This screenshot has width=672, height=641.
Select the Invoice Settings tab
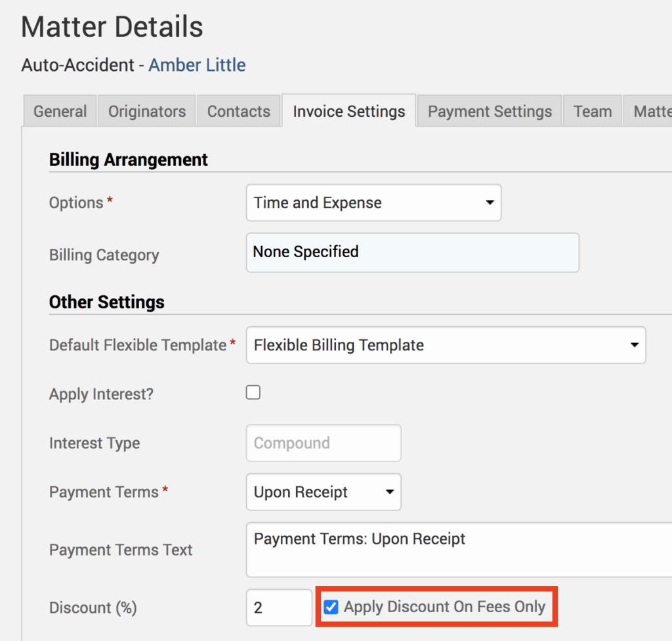348,112
